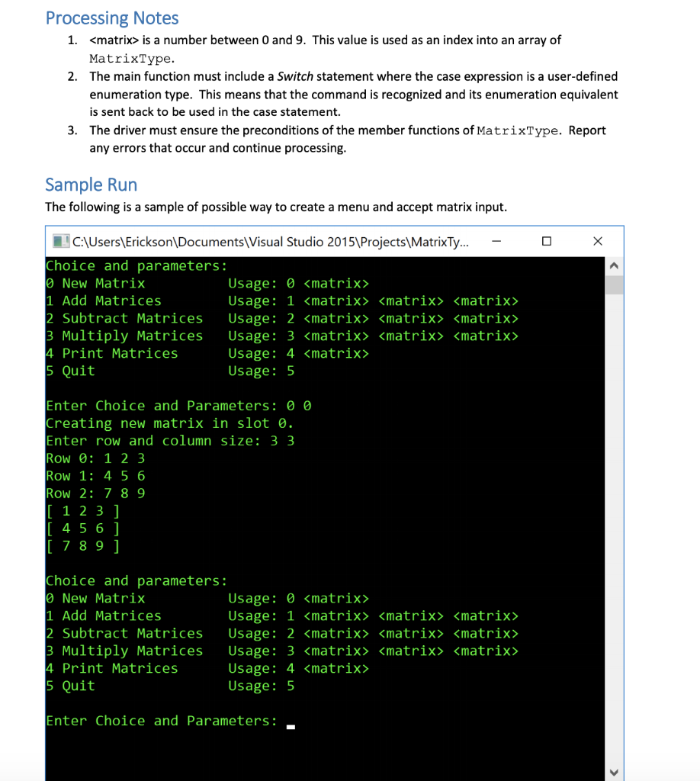This screenshot has height=781, width=700.
Task: Click the 'Processing Notes' heading
Action: click(x=112, y=18)
